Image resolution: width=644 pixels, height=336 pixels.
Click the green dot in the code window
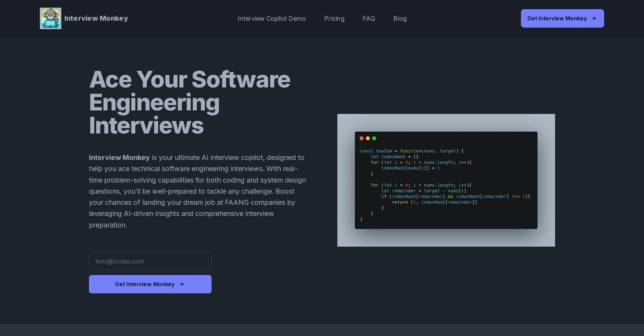pos(374,138)
